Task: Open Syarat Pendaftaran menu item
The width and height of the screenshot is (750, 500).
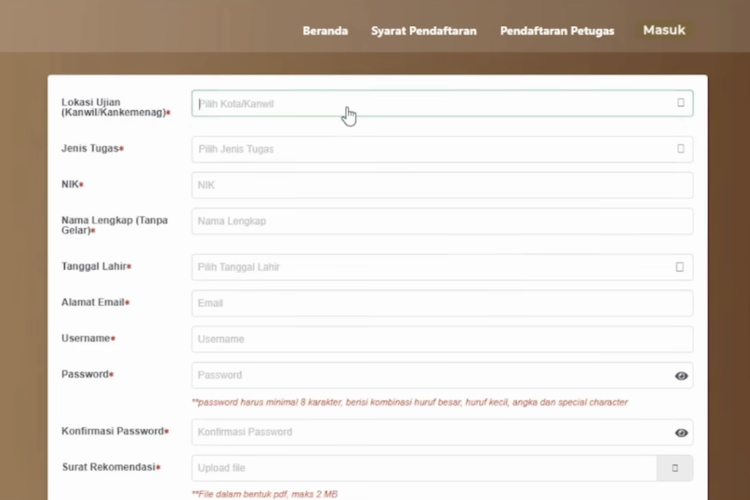Action: tap(424, 31)
